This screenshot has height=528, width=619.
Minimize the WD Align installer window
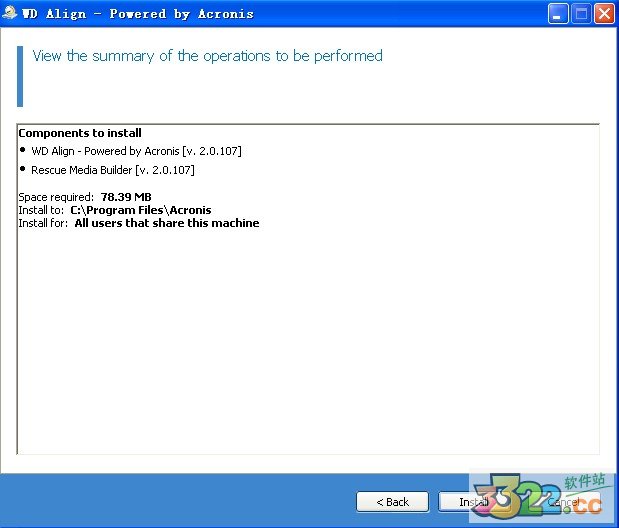tap(559, 14)
